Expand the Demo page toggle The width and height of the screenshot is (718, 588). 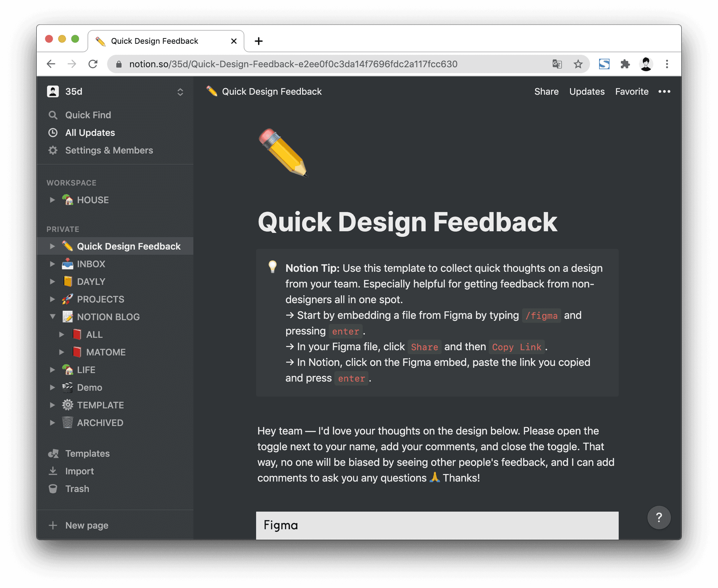tap(52, 387)
